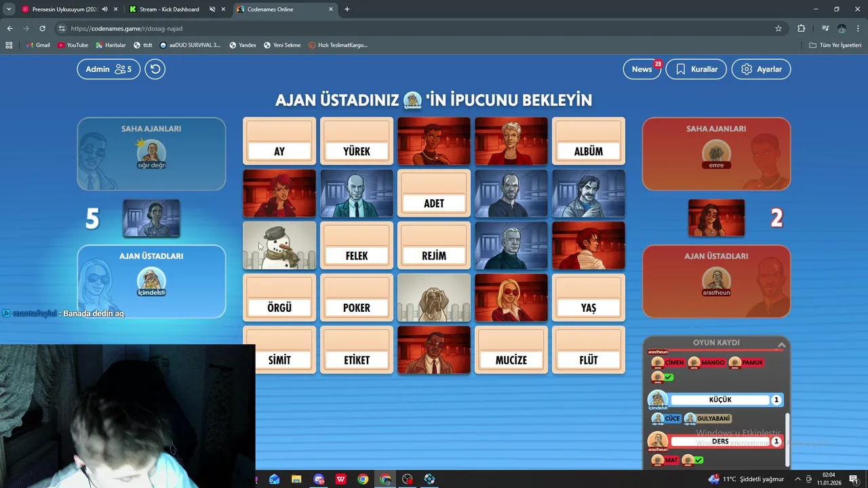Pick the ADET word card
This screenshot has width=868, height=488.
click(x=434, y=193)
